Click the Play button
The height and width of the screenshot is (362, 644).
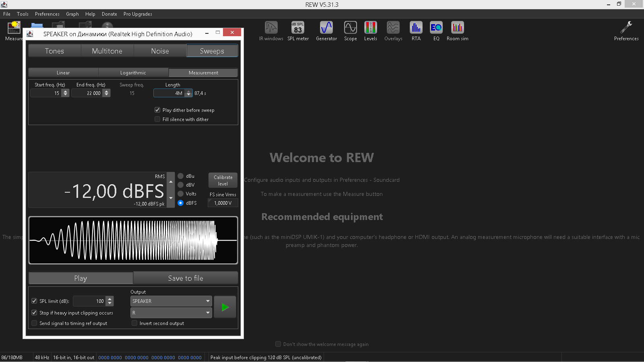tap(80, 278)
